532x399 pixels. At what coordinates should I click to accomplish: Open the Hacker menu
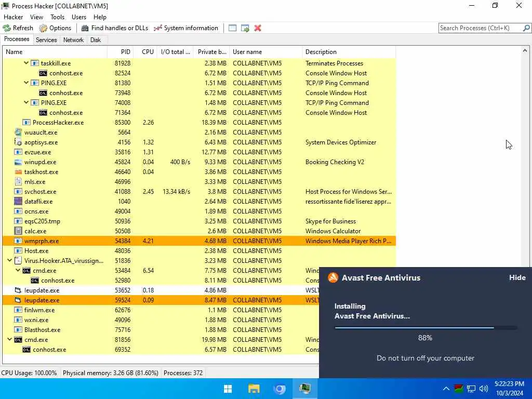tap(13, 17)
